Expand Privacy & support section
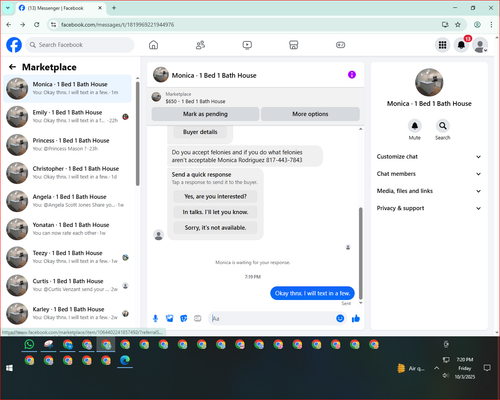 tap(429, 208)
